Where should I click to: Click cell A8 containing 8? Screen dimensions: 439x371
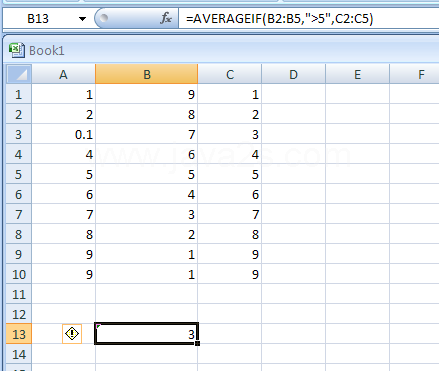pos(63,234)
